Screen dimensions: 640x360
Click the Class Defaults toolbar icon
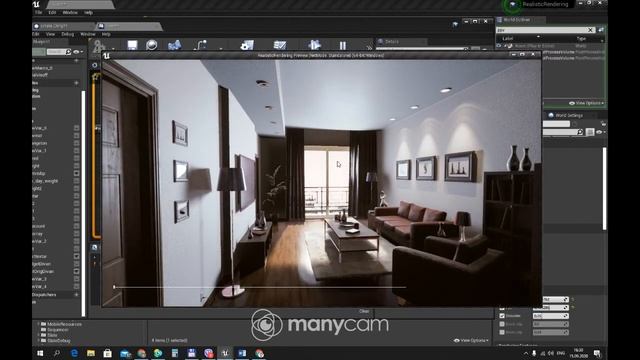(x=280, y=45)
